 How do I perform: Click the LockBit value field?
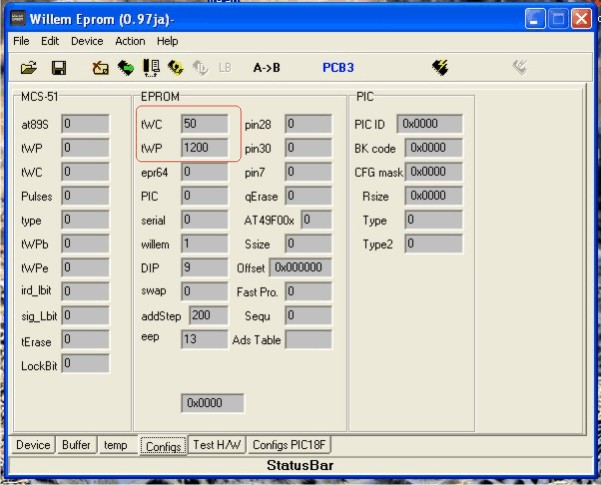85,363
